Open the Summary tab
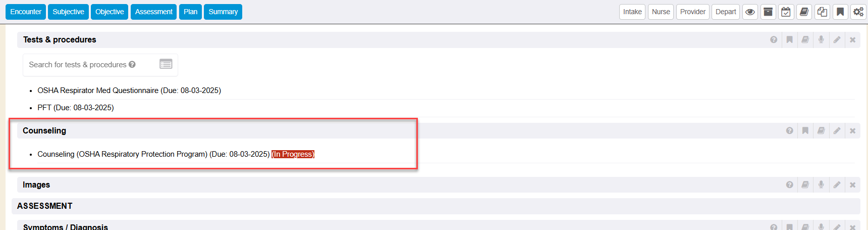The image size is (868, 230). click(223, 12)
